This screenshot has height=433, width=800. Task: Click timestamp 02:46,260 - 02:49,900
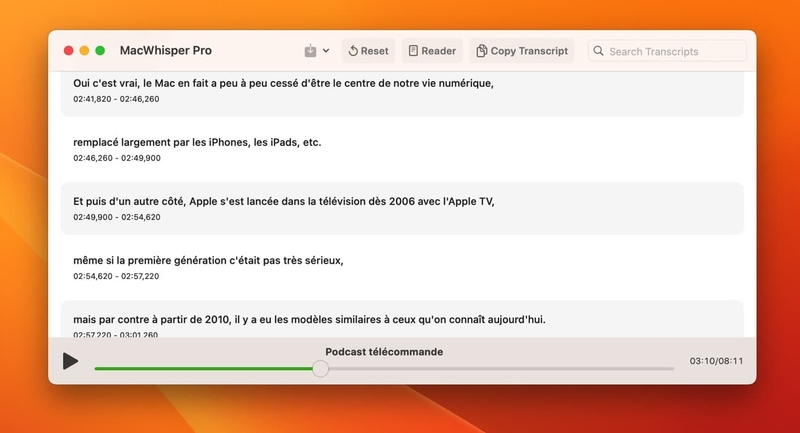[117, 158]
